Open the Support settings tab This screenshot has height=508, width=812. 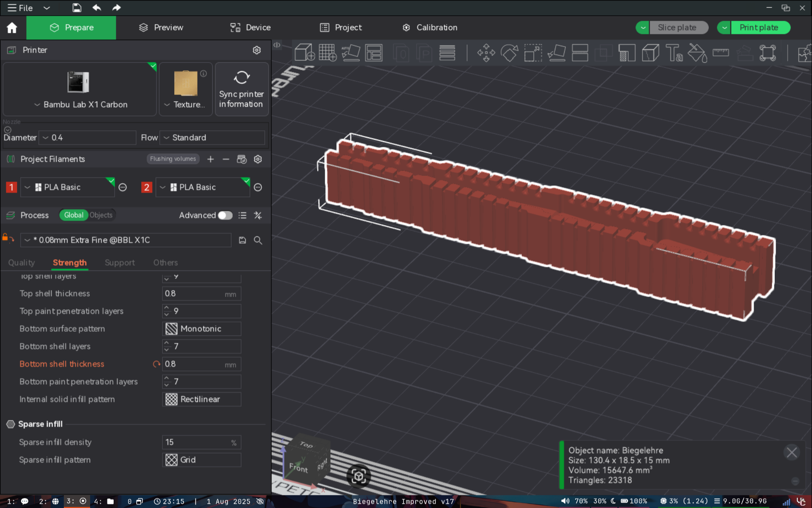(x=120, y=262)
